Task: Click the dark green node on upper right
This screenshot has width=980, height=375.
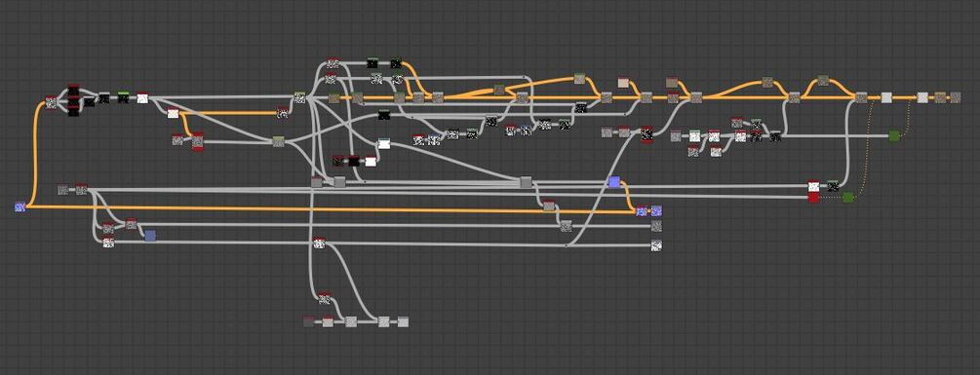Action: 894,135
